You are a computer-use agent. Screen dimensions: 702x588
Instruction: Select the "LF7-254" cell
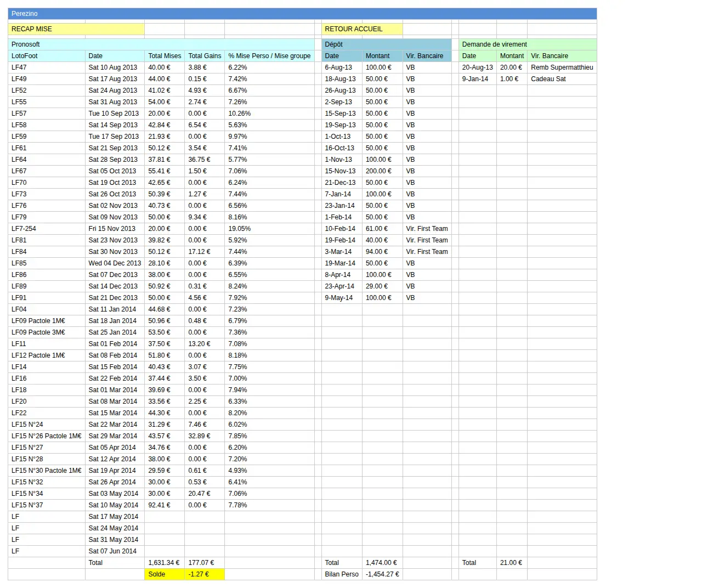(47, 229)
